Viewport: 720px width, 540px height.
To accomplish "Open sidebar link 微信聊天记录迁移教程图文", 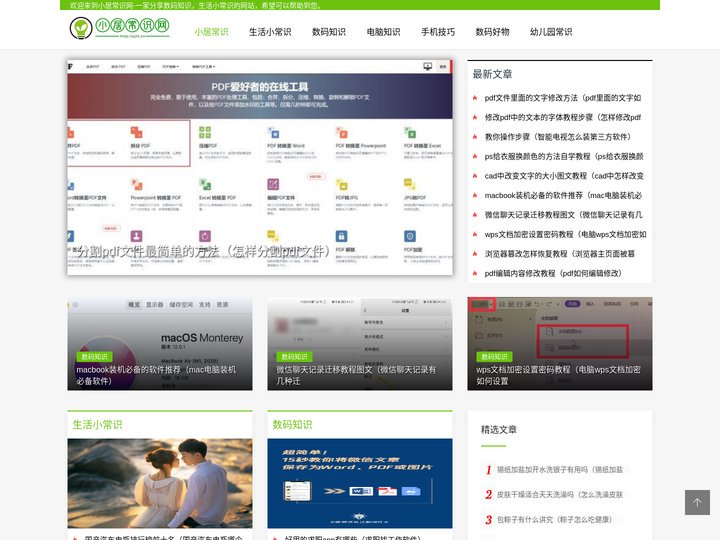I will [x=564, y=214].
